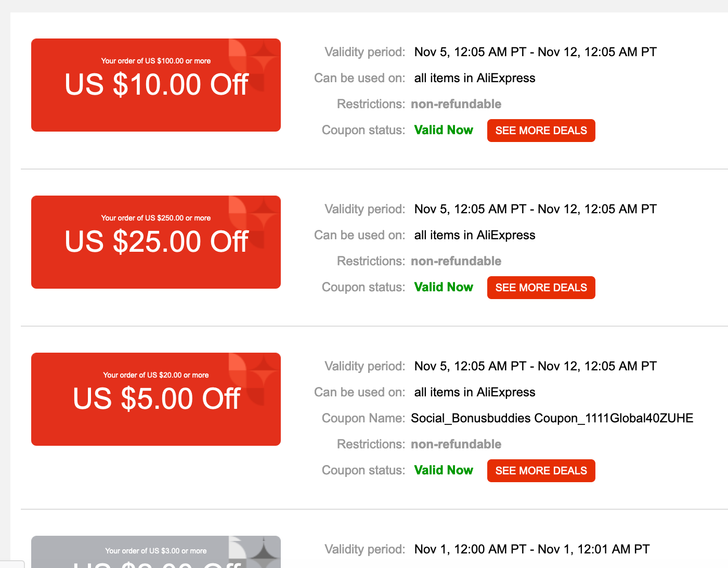
Task: Click 'Your order of US $250.00 or more' text
Action: point(156,218)
